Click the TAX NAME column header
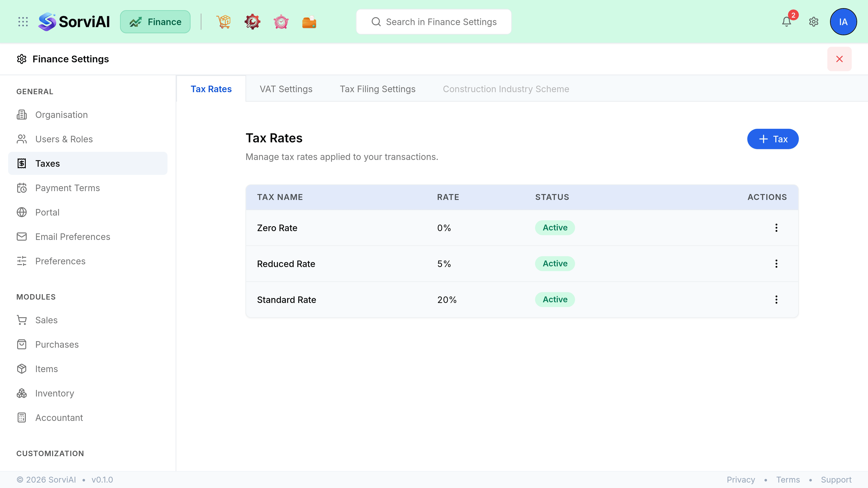Screen dimensions: 868x488 pos(280,197)
